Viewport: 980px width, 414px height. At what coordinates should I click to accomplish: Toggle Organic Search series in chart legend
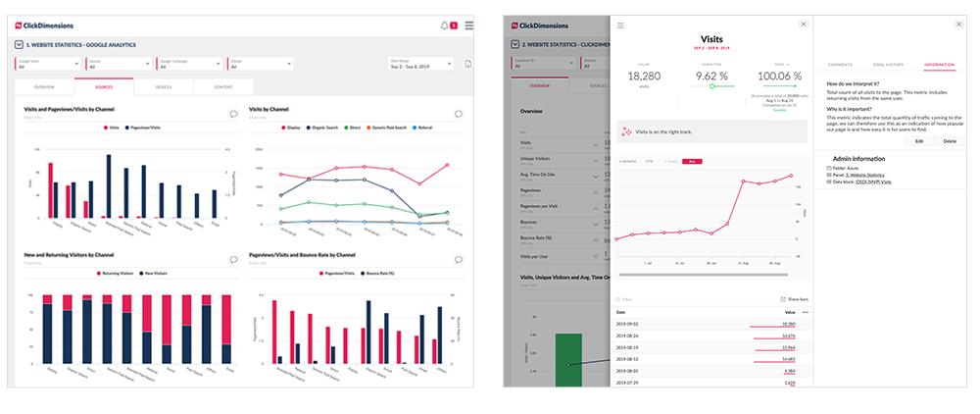(x=321, y=128)
